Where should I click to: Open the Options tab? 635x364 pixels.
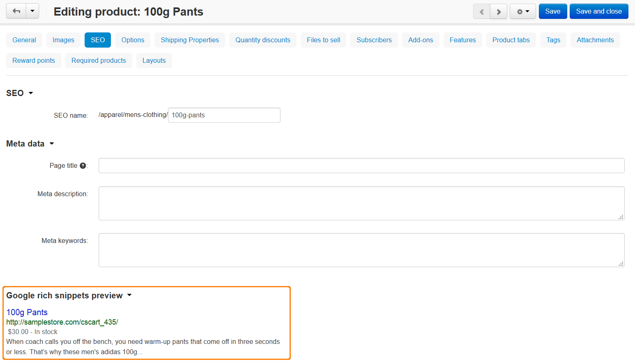(x=133, y=40)
